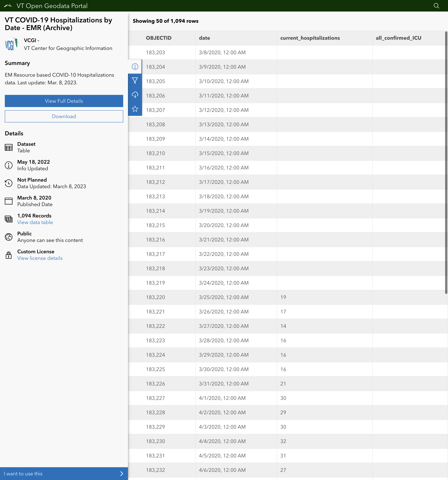Click the View Full Details button
Screen dimensions: 448x480
(64, 101)
